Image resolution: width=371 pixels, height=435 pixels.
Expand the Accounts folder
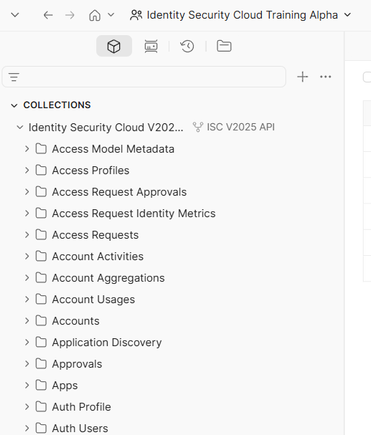pos(27,321)
